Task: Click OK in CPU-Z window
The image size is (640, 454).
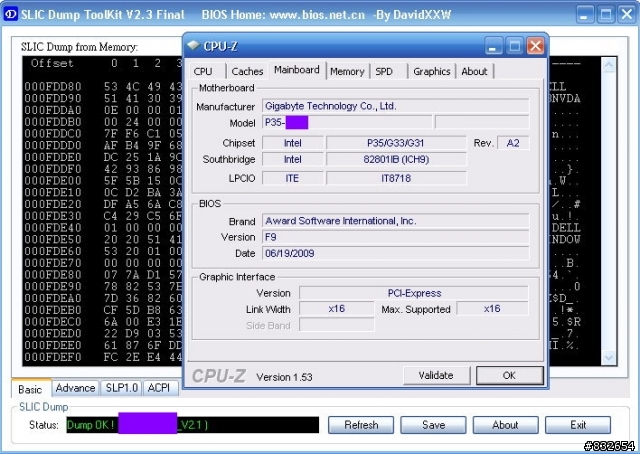Action: pos(509,375)
